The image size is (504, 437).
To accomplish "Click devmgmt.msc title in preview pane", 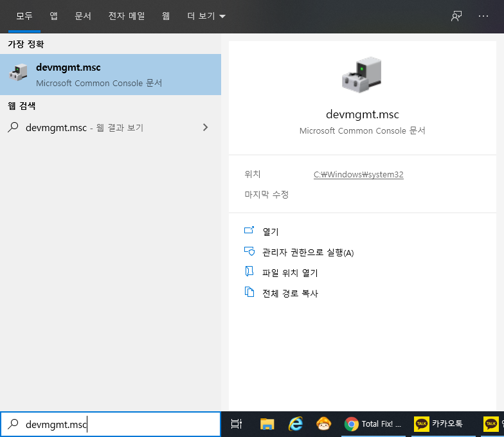I will (x=363, y=114).
